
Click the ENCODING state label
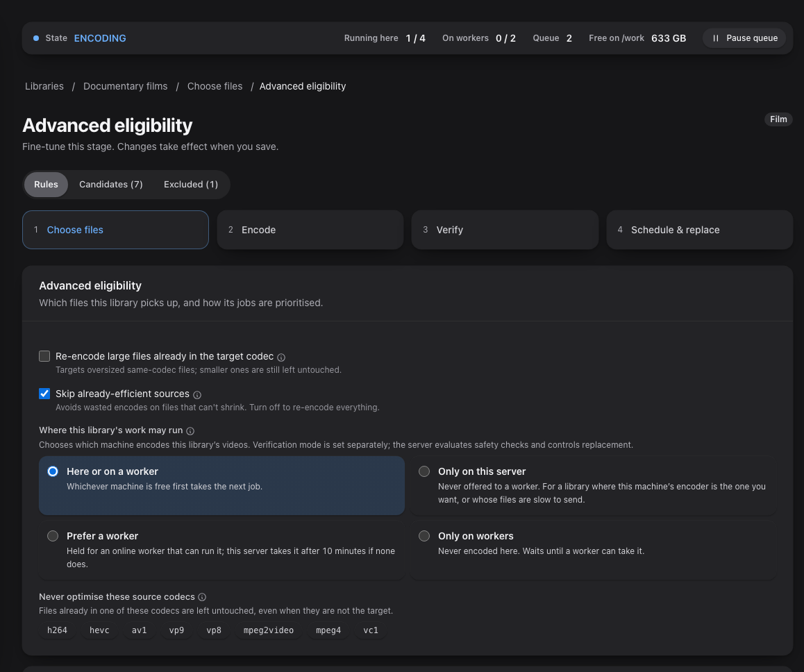100,38
